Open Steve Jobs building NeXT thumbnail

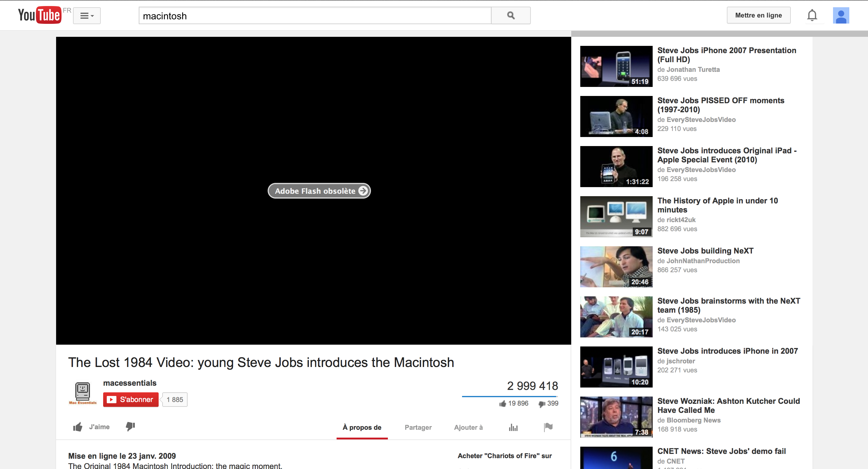616,267
